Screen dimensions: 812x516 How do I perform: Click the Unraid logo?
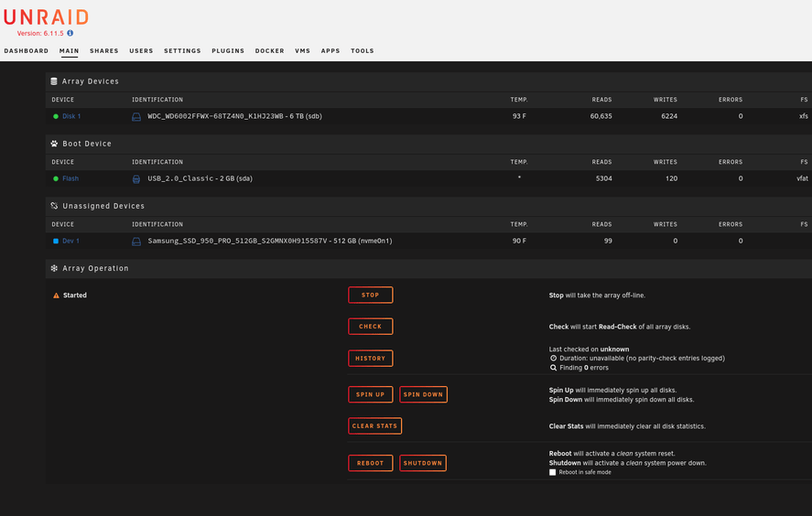(x=46, y=17)
